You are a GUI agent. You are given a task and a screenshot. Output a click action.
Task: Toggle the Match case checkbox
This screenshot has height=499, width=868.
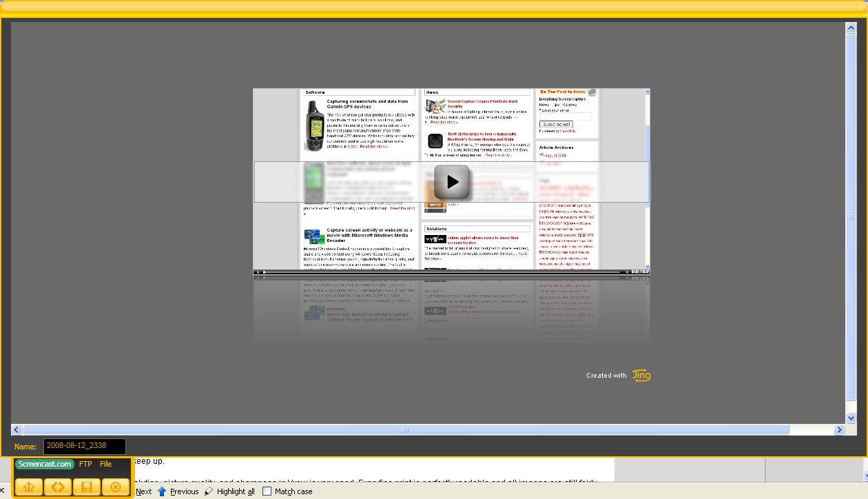click(267, 491)
